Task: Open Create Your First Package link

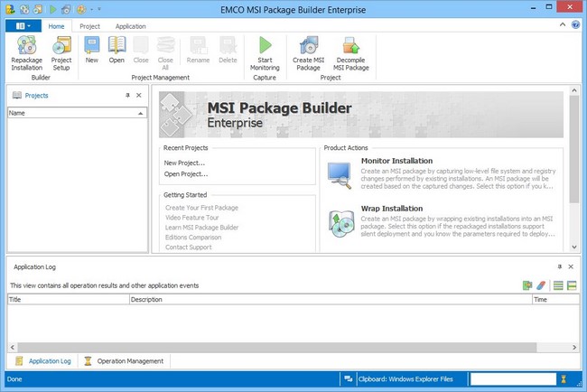Action: pyautogui.click(x=201, y=208)
